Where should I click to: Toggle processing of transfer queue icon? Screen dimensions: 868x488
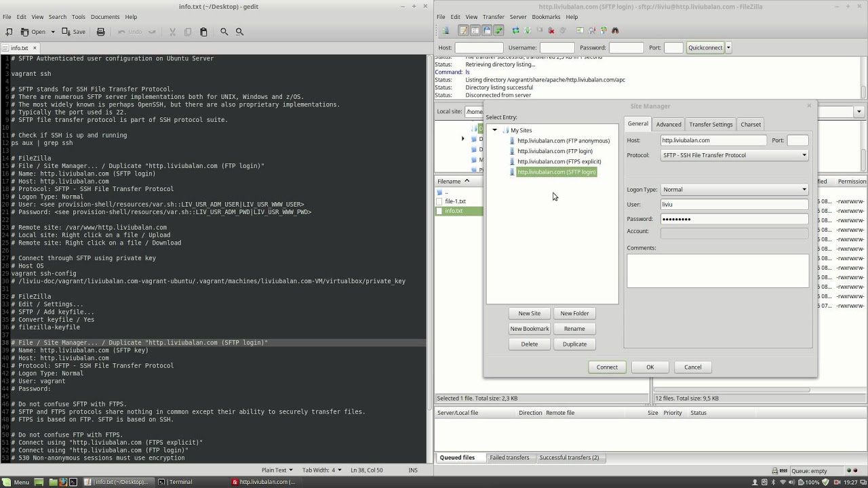[528, 30]
